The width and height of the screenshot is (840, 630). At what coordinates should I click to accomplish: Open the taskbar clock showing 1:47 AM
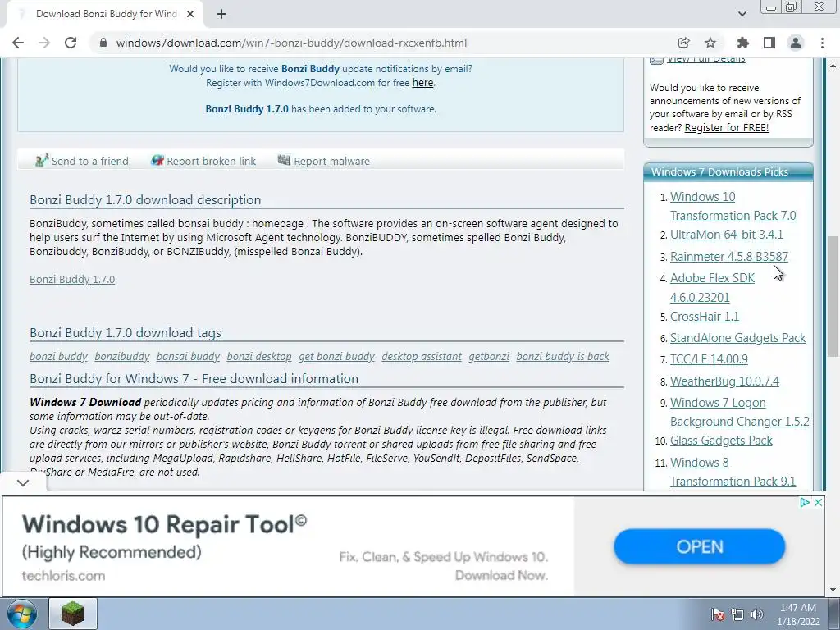pos(798,614)
